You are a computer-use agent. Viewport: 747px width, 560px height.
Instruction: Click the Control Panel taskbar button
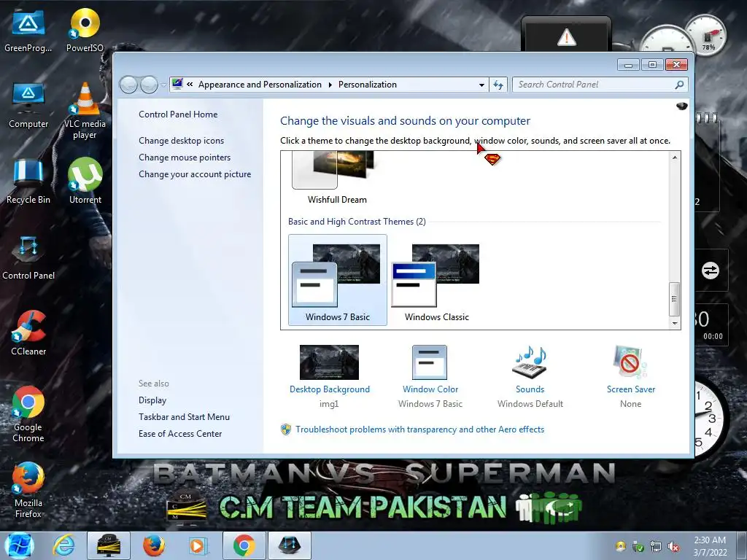pos(289,545)
